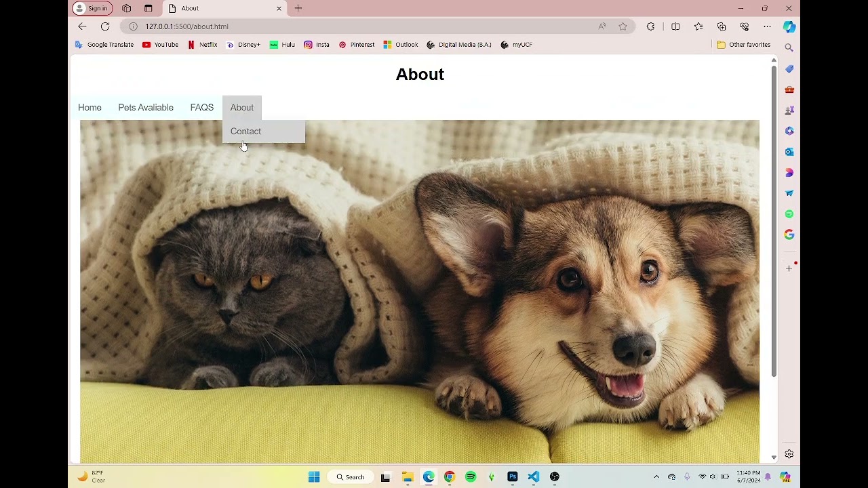This screenshot has width=868, height=488.
Task: Expand the Other favorites folder
Action: pyautogui.click(x=744, y=45)
